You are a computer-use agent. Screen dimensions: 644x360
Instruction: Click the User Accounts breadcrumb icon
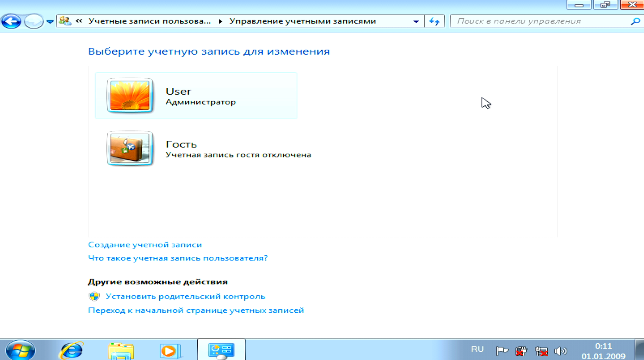pos(65,21)
